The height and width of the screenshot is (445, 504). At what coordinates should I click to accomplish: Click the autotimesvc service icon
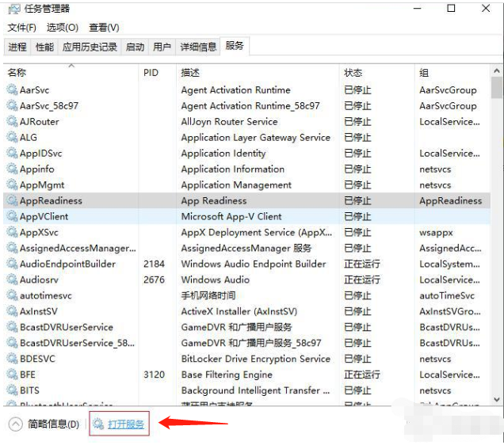12,295
